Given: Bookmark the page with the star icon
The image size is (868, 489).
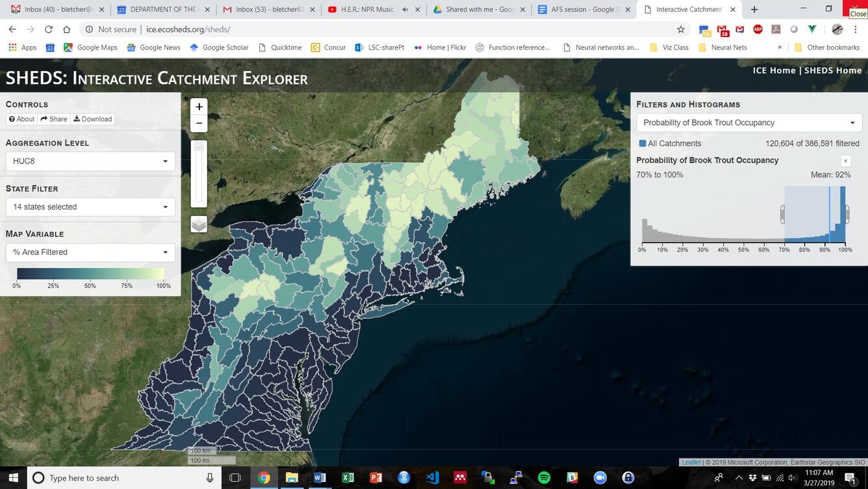Looking at the screenshot, I should point(680,29).
